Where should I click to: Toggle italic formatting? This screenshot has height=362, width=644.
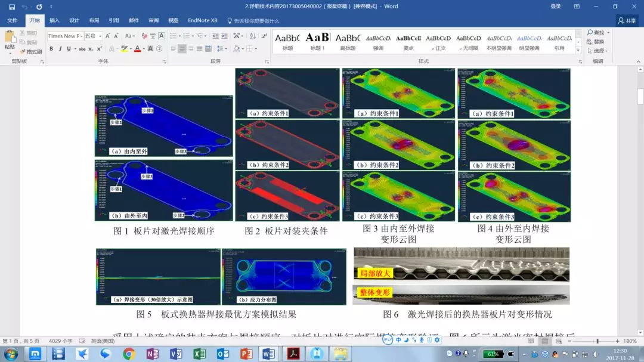[x=60, y=48]
